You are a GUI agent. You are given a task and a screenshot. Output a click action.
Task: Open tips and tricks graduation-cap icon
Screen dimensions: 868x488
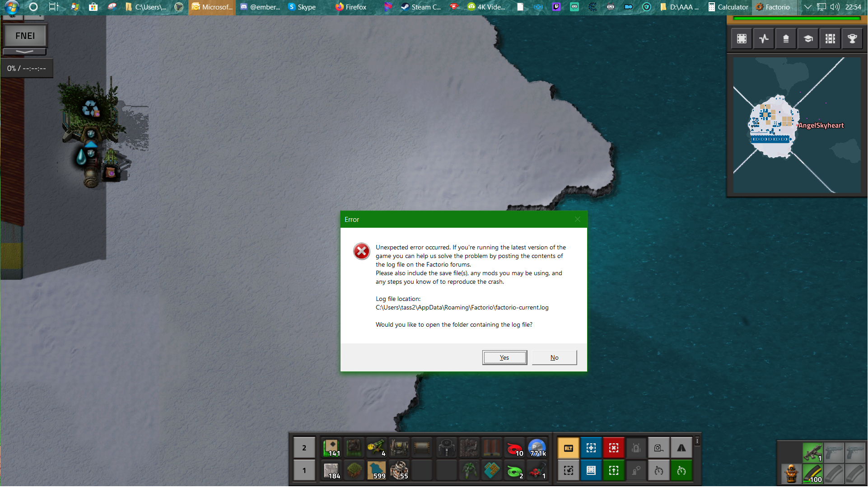point(808,39)
